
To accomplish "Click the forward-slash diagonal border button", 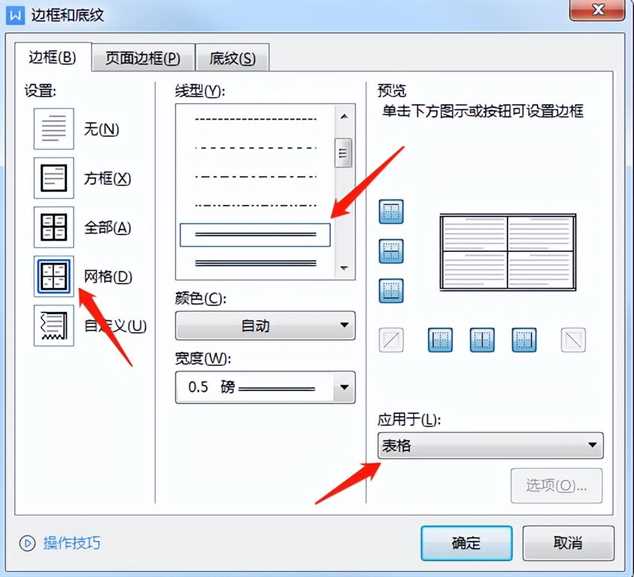I will click(x=391, y=340).
